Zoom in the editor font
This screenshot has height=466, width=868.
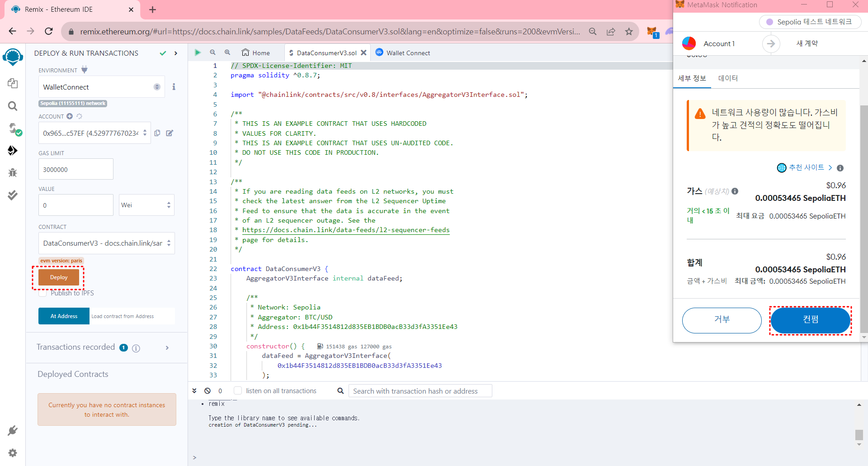coord(227,52)
